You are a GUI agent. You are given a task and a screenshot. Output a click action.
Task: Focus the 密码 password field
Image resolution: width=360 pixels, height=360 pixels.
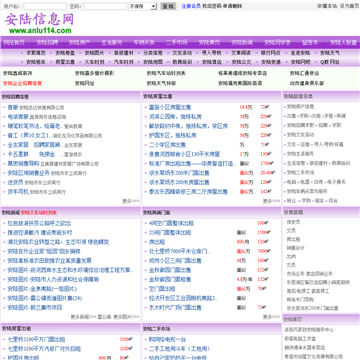pyautogui.click(x=105, y=6)
